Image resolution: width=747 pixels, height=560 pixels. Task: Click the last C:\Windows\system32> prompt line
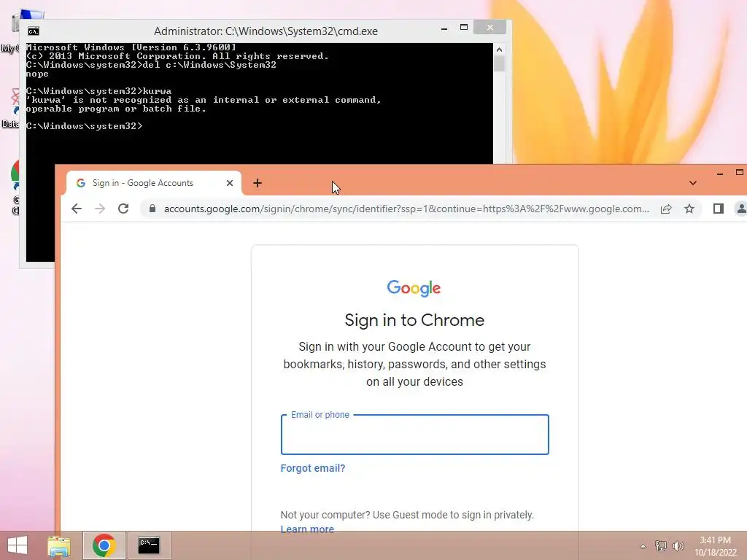point(85,126)
